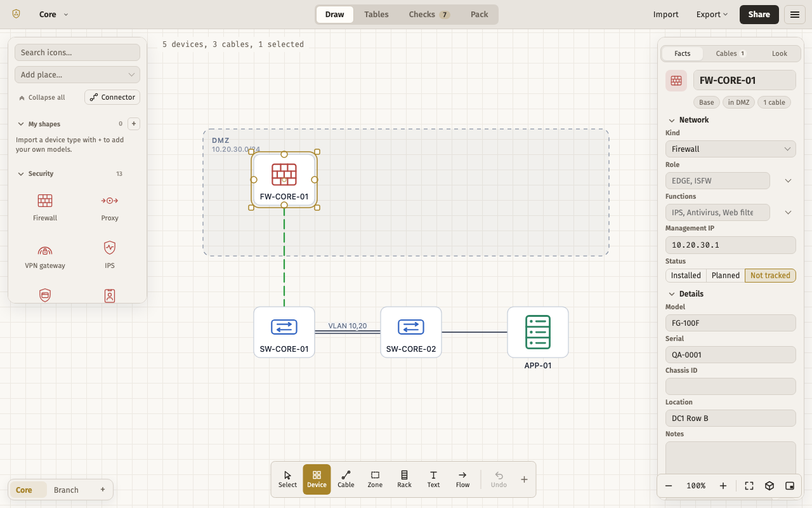Set status to Planned
Viewport: 812px width, 508px height.
pos(726,276)
